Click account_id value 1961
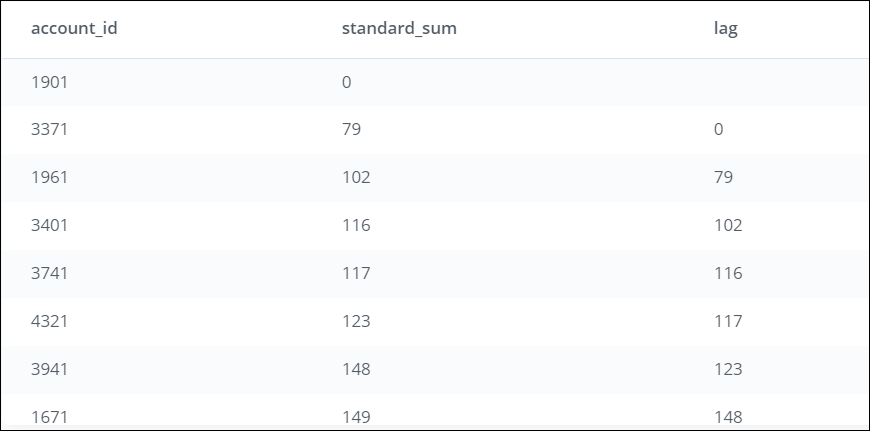The width and height of the screenshot is (870, 431). click(49, 177)
